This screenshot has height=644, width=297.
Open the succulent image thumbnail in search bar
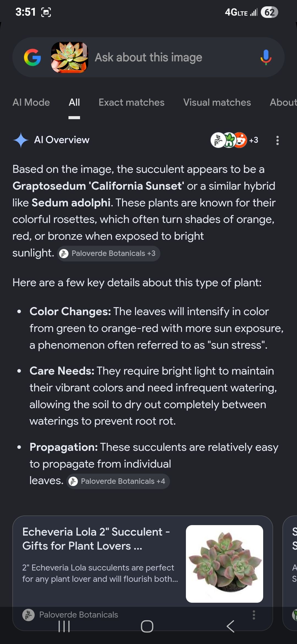click(70, 57)
